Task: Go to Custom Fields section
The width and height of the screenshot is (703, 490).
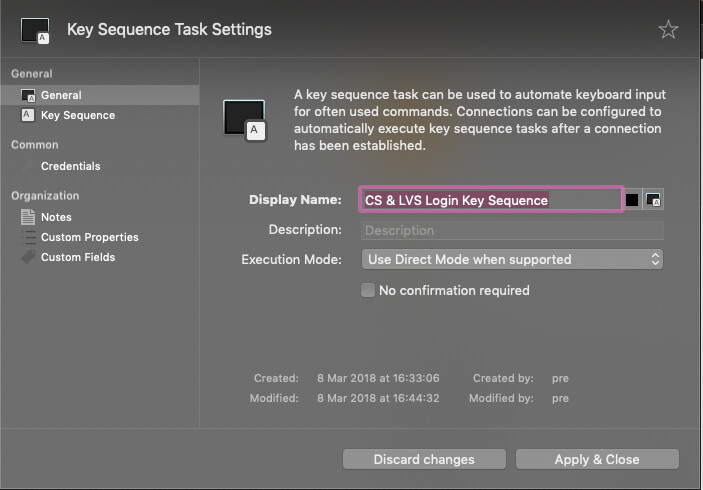Action: tap(77, 257)
